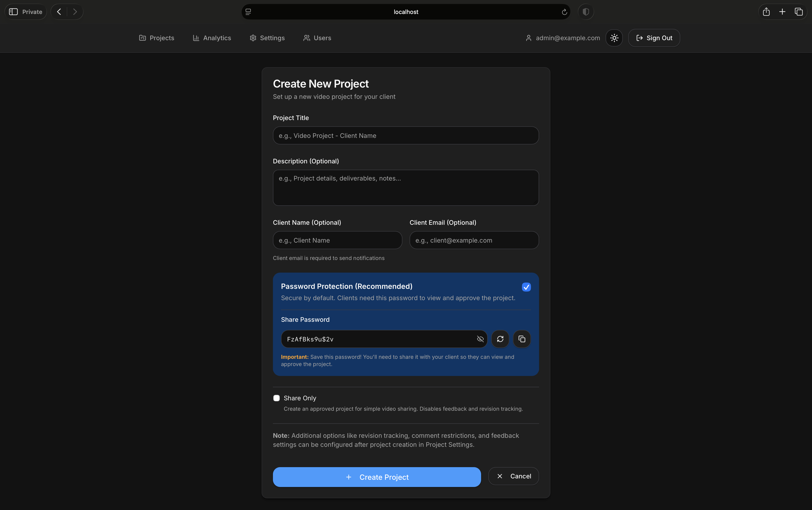Hide the share password text
Screen dimensions: 812x510
coord(480,339)
